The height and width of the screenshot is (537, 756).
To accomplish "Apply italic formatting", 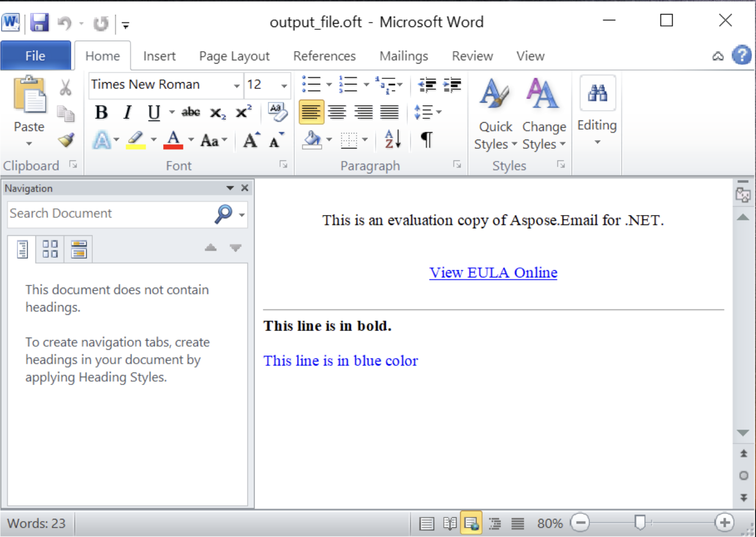I will [x=127, y=112].
